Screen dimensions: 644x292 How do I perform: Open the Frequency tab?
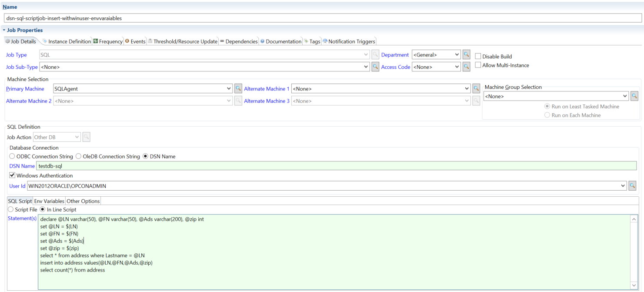[108, 41]
